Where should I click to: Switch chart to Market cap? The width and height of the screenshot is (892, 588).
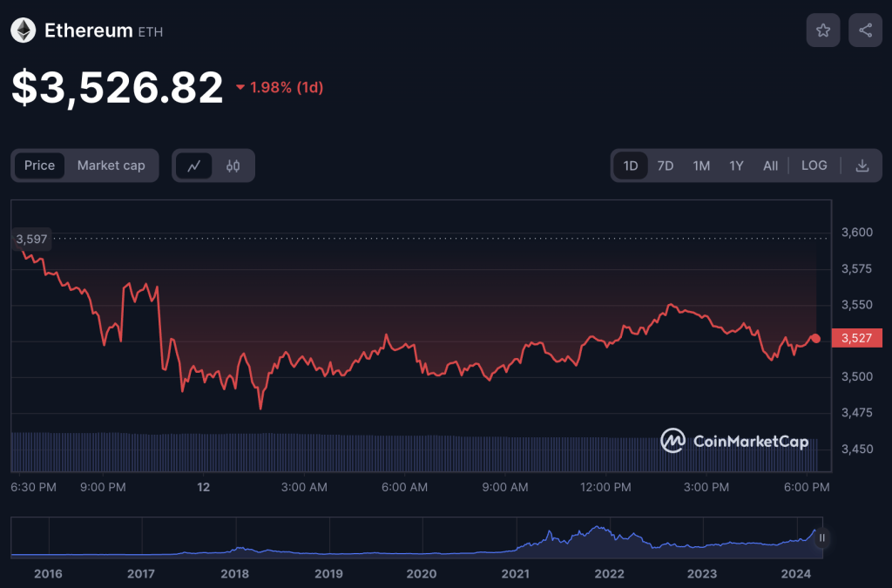click(111, 166)
